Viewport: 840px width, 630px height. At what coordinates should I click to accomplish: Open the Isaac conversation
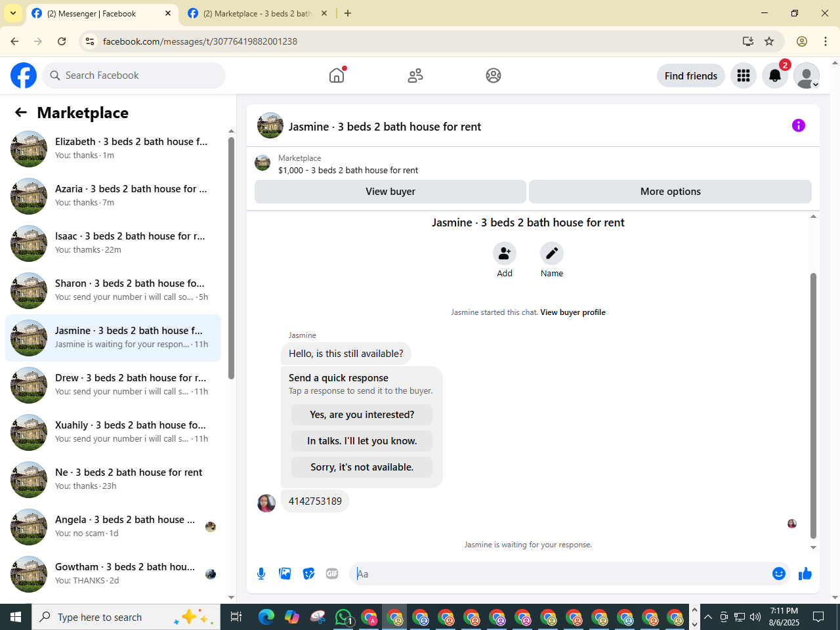click(113, 243)
